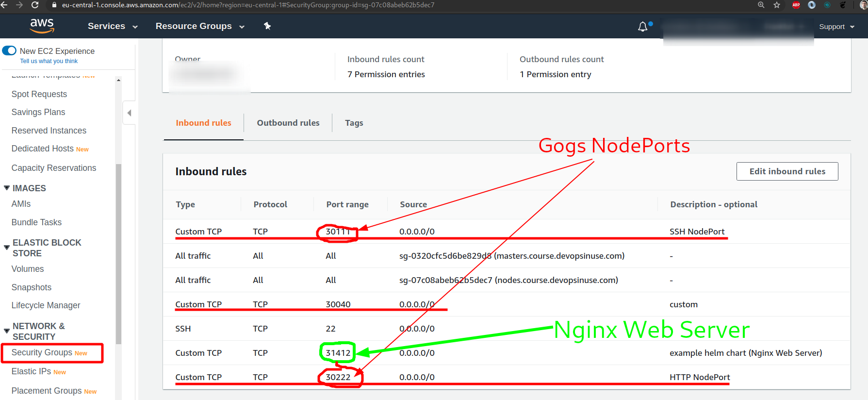Click HTTP NodePort description

point(700,377)
